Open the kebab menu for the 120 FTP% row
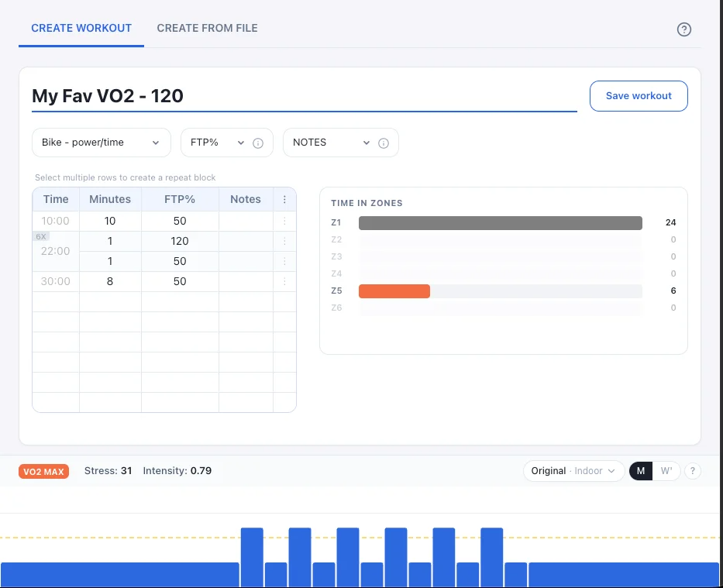The width and height of the screenshot is (723, 588). pyautogui.click(x=284, y=241)
